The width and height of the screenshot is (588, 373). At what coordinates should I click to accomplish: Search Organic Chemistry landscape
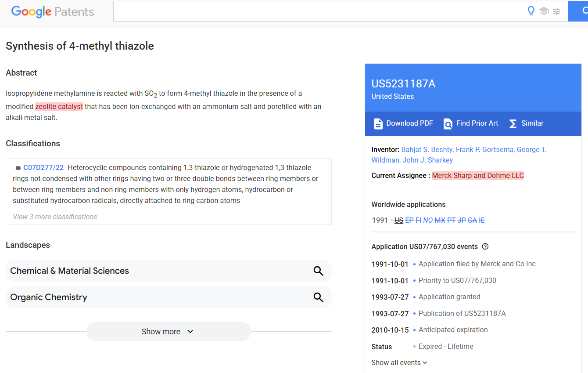[169, 297]
